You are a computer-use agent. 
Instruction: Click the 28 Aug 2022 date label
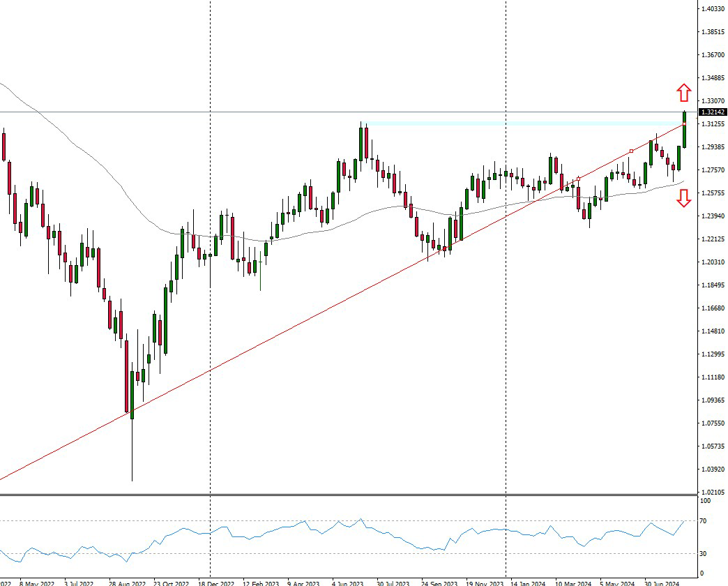tap(127, 582)
